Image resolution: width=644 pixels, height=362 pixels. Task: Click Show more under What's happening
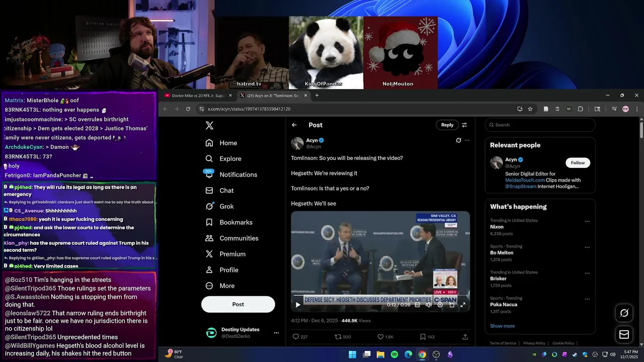point(502,326)
